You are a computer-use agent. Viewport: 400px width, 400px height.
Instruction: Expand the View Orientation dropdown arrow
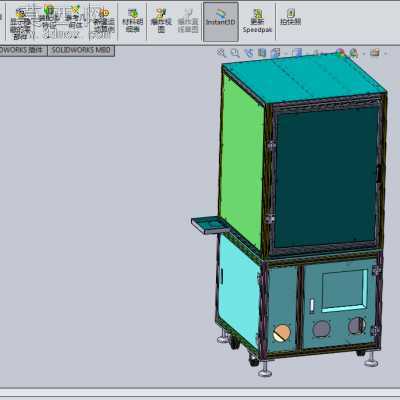click(x=286, y=53)
